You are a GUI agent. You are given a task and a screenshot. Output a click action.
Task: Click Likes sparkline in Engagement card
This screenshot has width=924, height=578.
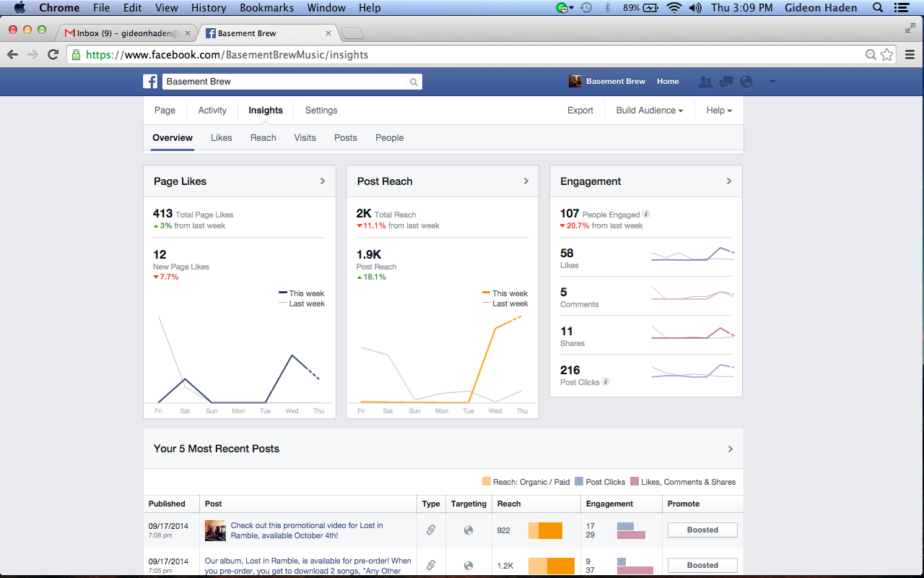pyautogui.click(x=692, y=254)
